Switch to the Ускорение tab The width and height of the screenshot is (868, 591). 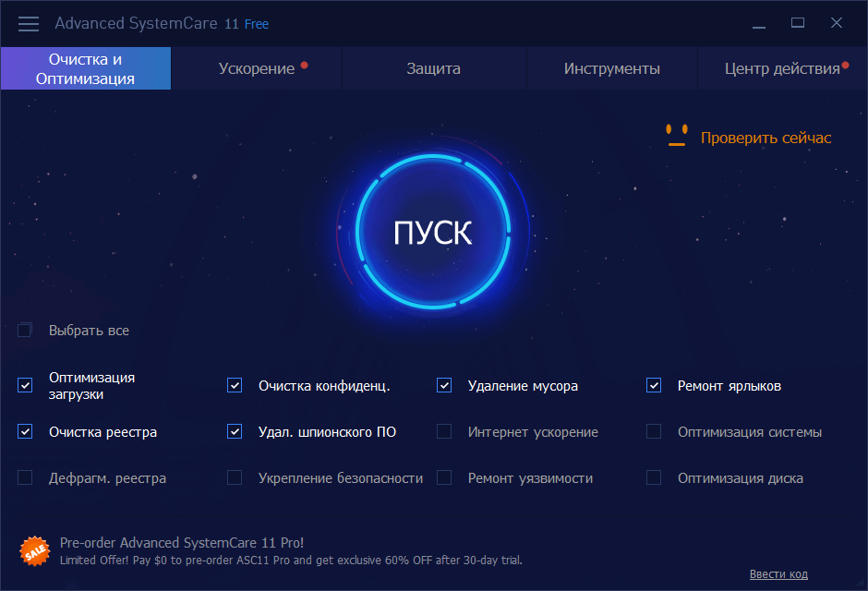[257, 68]
